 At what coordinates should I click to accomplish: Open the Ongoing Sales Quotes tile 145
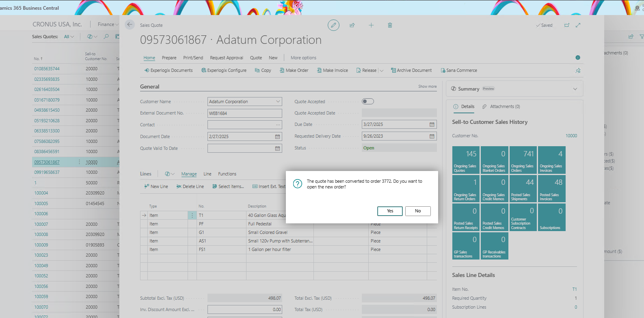(x=466, y=160)
